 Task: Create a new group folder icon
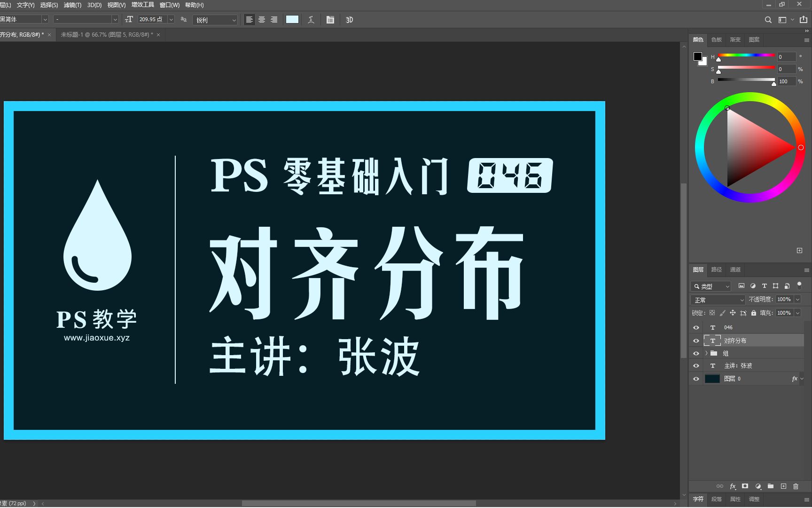770,486
